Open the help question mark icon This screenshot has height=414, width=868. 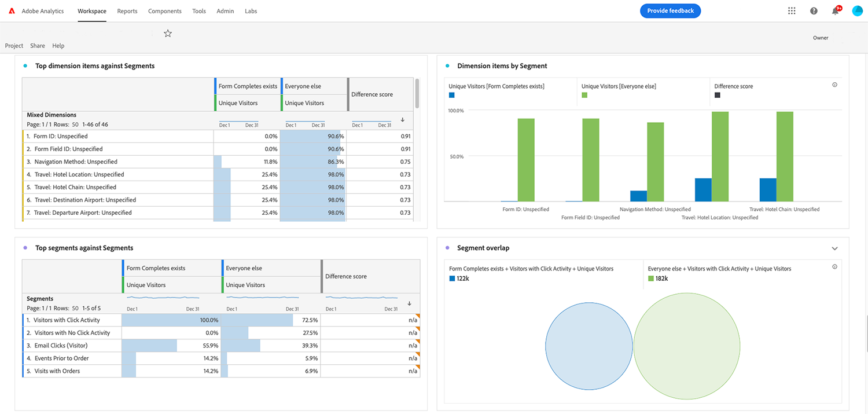(814, 11)
